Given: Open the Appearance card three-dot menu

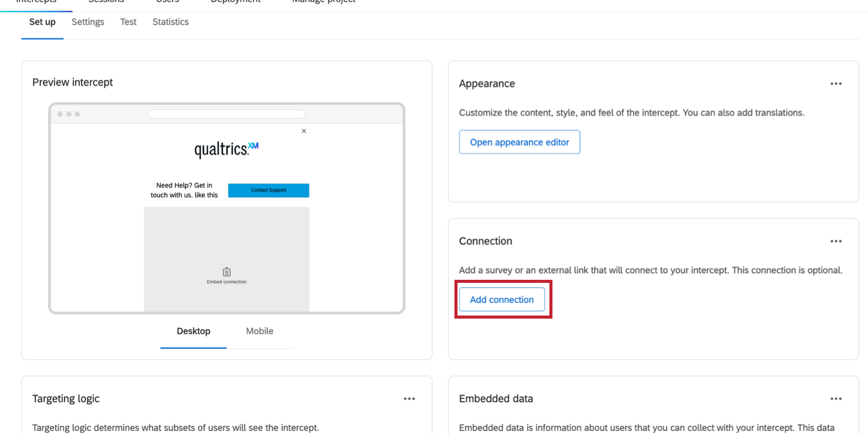Looking at the screenshot, I should (836, 84).
